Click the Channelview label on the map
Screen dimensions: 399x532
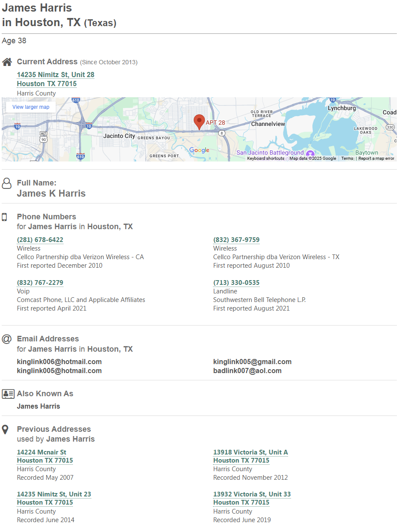click(x=268, y=124)
